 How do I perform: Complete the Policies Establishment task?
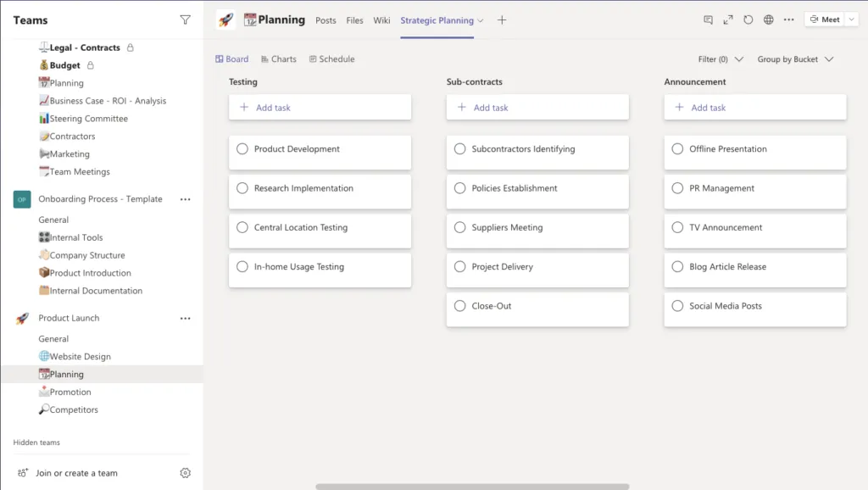(459, 188)
